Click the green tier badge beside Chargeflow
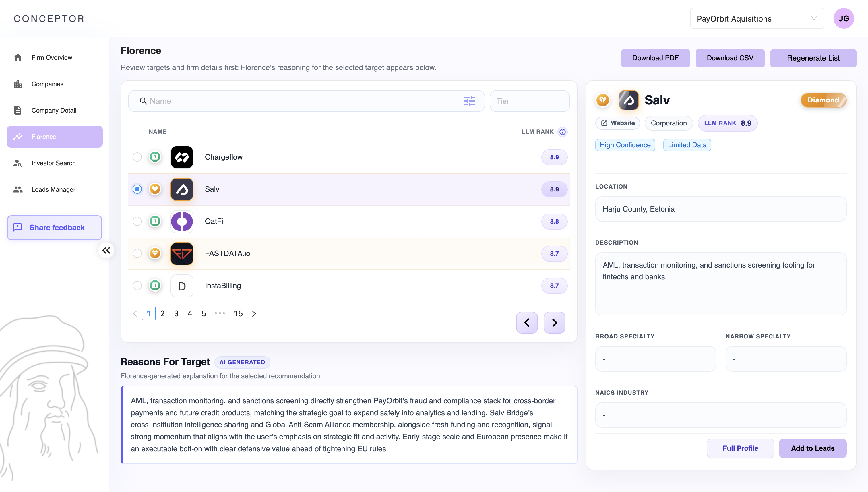 point(155,157)
